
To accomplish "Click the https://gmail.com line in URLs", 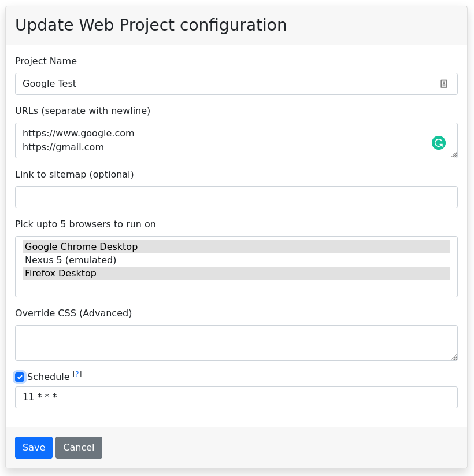I will coord(64,147).
